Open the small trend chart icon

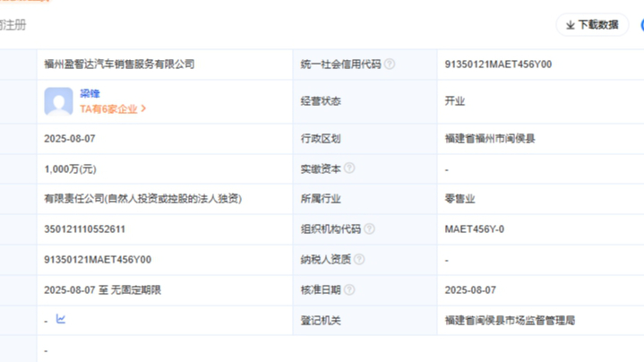pos(61,319)
